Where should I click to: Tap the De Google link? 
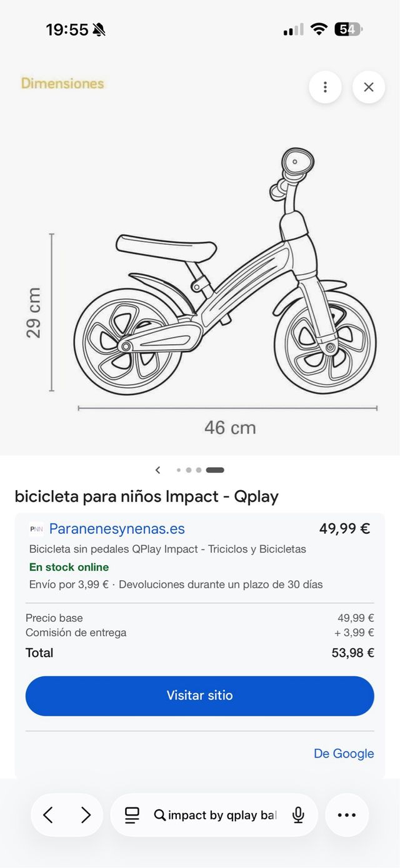pyautogui.click(x=343, y=754)
